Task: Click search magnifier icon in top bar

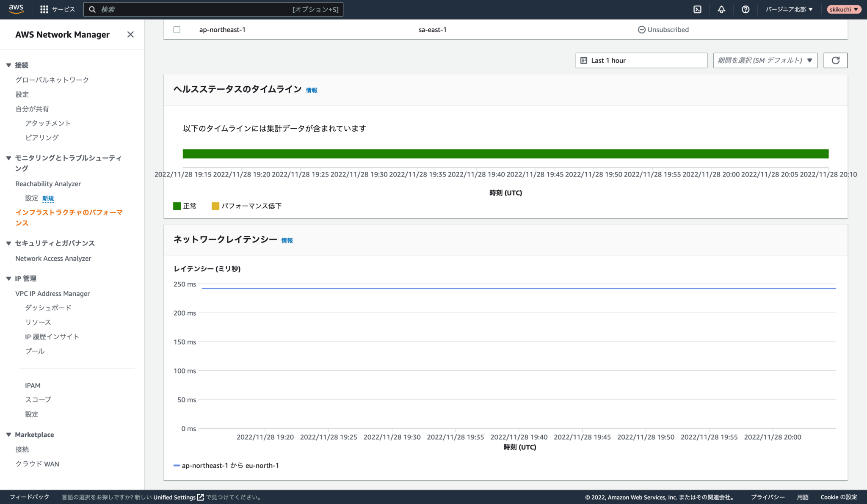Action: click(x=92, y=9)
